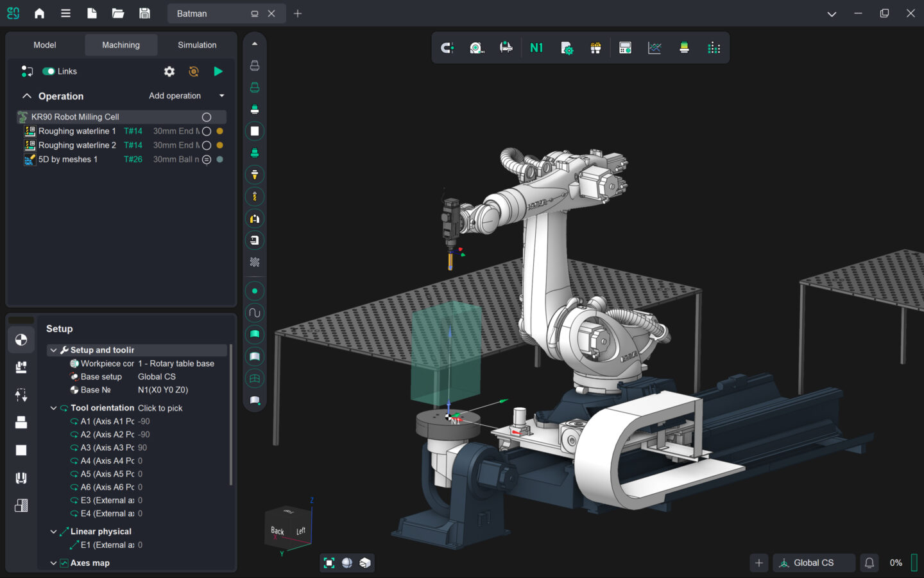Click the calculator icon on the top toolbar

[624, 47]
